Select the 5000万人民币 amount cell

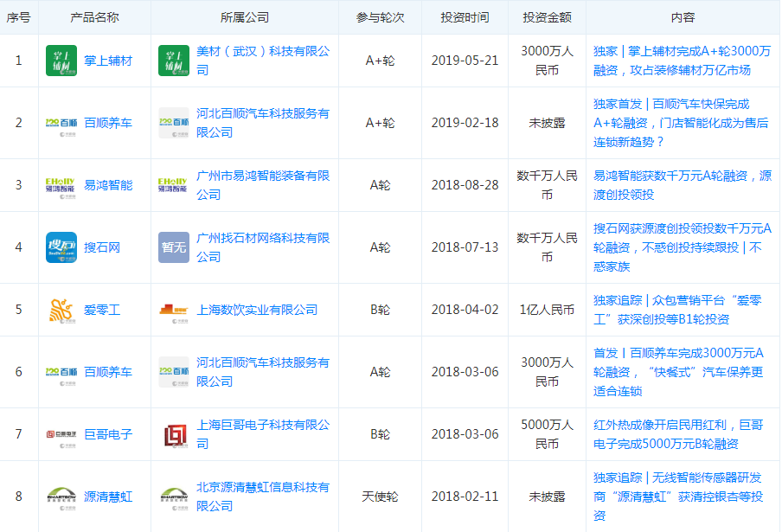(x=547, y=434)
